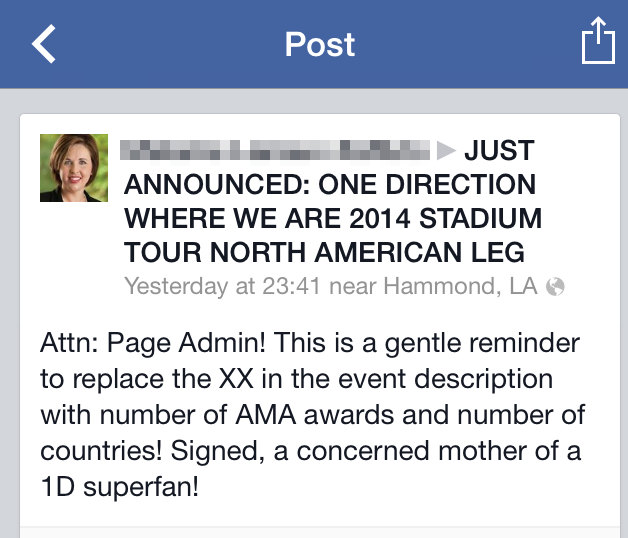Open the 'Hammond, LA' location
This screenshot has width=628, height=538.
461,287
